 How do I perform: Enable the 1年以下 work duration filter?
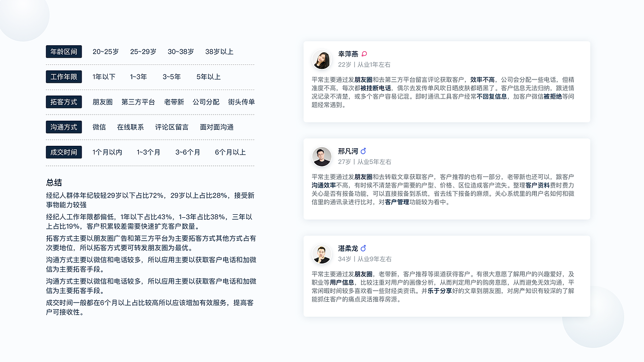click(103, 76)
